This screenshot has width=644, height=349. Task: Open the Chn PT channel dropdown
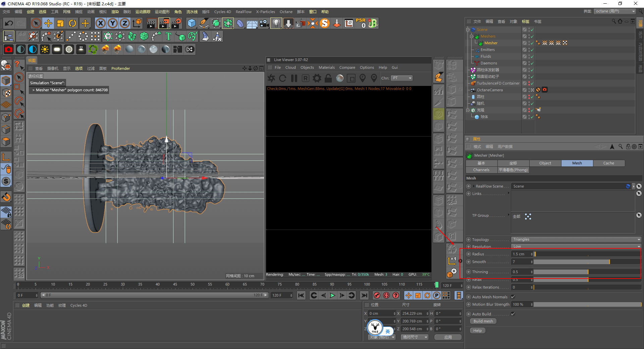pos(402,78)
